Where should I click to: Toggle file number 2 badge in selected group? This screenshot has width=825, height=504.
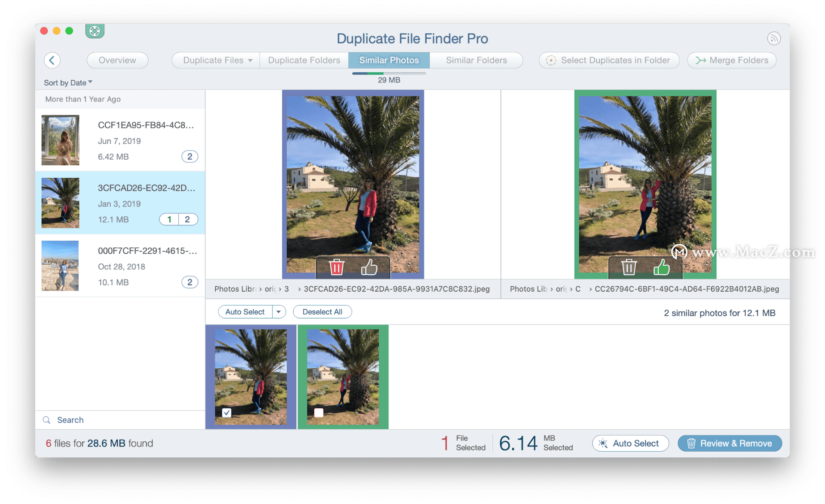187,219
